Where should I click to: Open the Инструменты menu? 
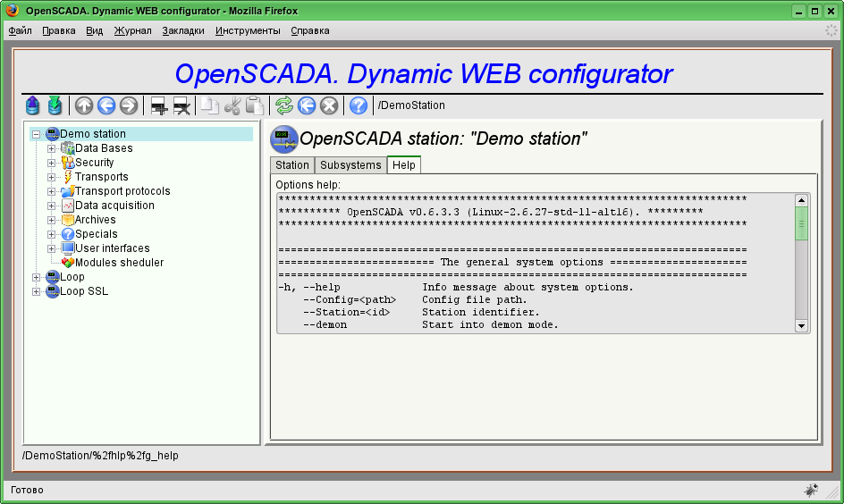[248, 30]
